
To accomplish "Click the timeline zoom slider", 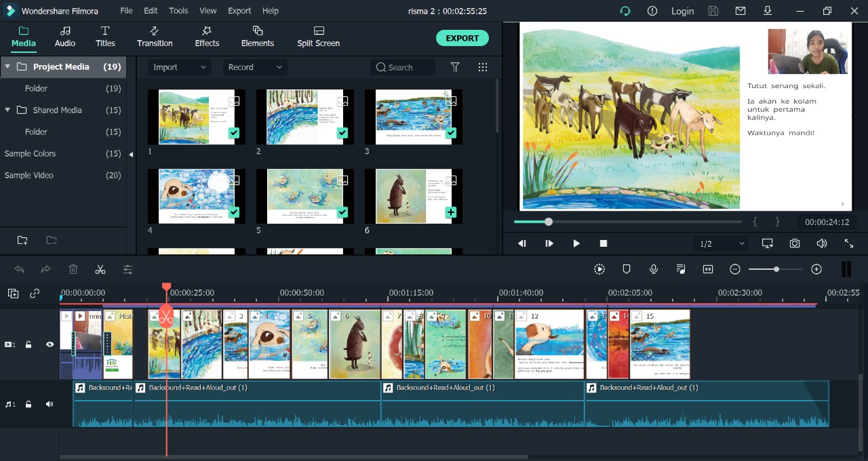I will pyautogui.click(x=776, y=269).
